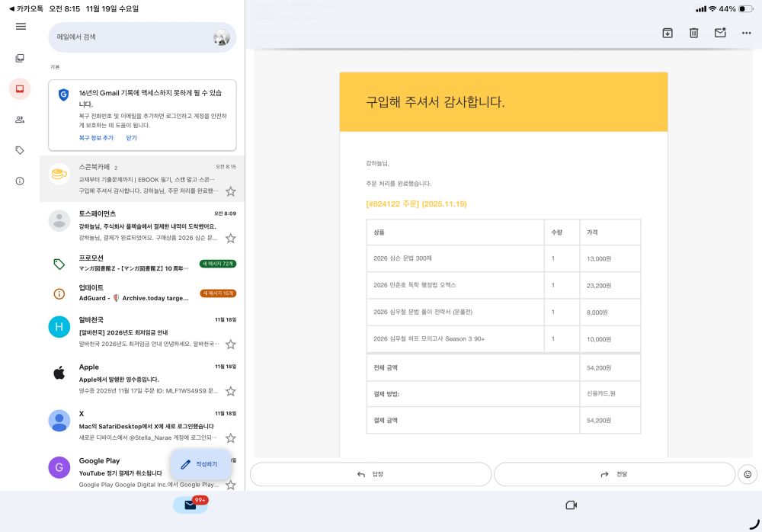This screenshot has width=762, height=532.
Task: Tap the Google Play G avatar
Action: click(x=59, y=467)
